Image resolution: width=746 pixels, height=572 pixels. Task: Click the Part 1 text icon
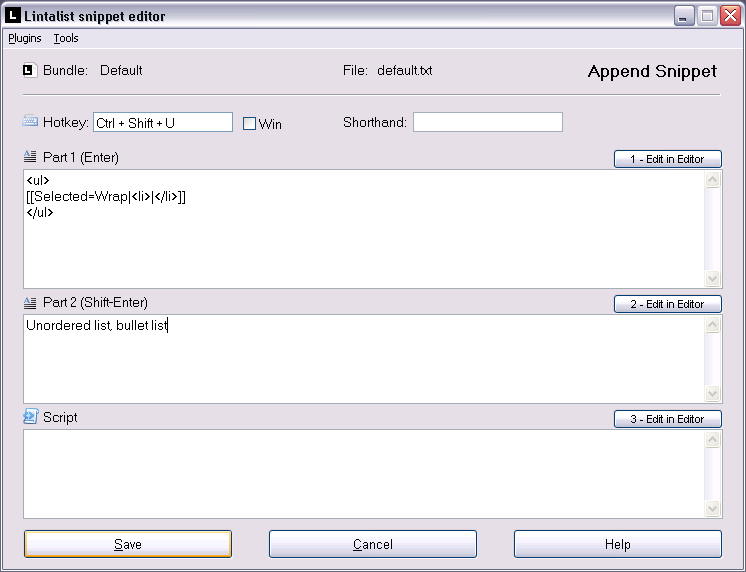tap(30, 156)
